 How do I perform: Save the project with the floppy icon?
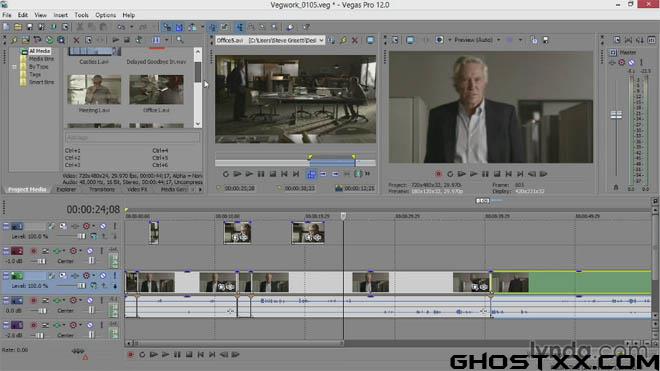tap(29, 27)
